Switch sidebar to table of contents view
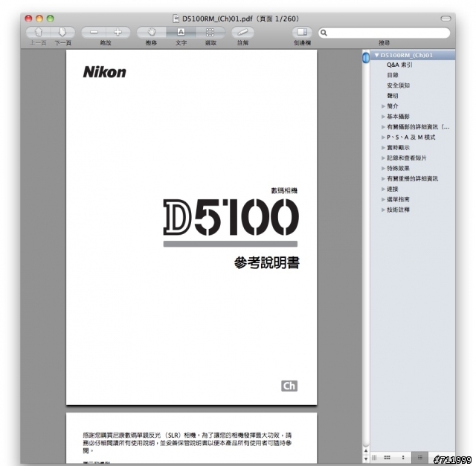 tap(419, 458)
